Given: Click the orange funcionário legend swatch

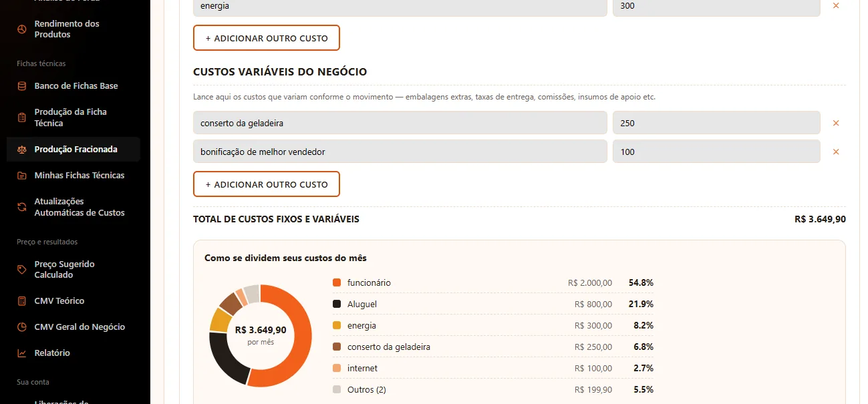Looking at the screenshot, I should pyautogui.click(x=337, y=283).
